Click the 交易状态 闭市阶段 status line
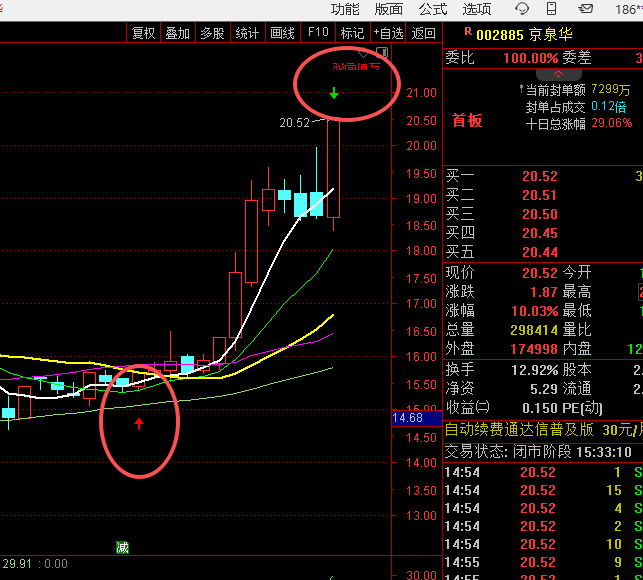This screenshot has width=643, height=580. (538, 452)
